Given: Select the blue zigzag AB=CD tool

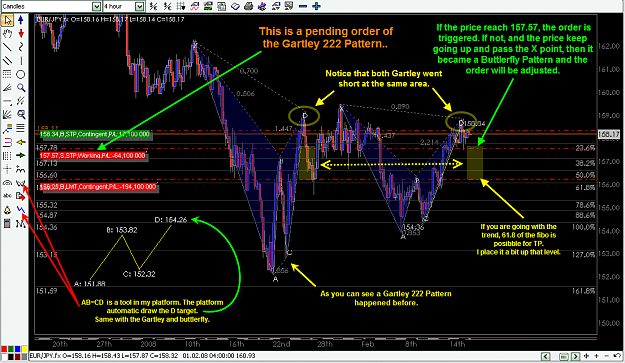Looking at the screenshot, I should (21, 210).
